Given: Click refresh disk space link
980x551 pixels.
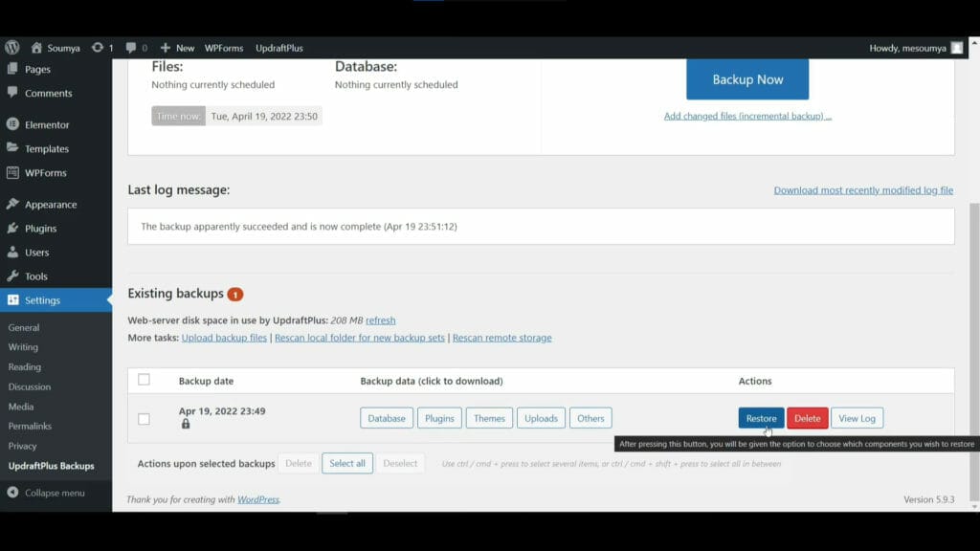Looking at the screenshot, I should (381, 320).
